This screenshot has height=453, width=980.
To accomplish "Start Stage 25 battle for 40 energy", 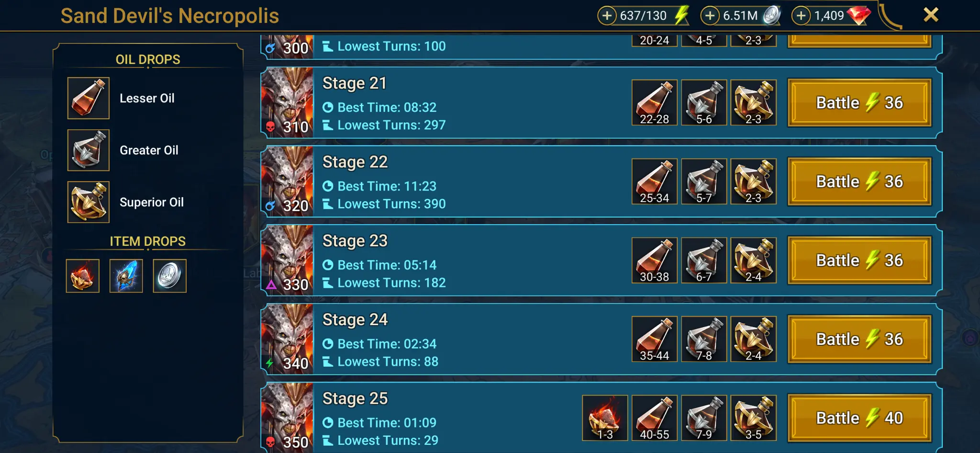I will point(859,418).
